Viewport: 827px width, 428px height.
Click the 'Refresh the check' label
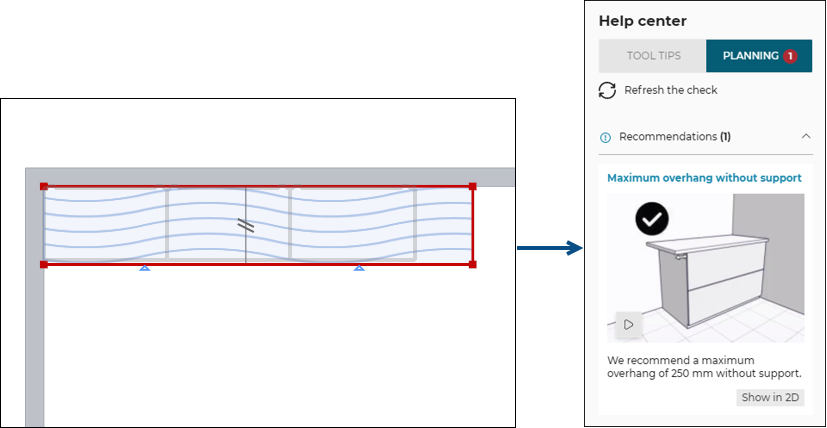tap(670, 90)
